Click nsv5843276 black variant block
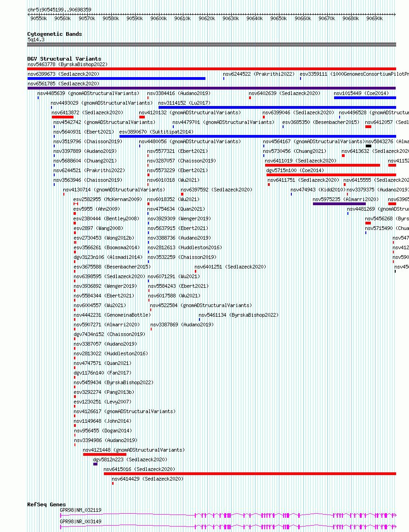Image resolution: width=409 pixels, height=532 pixels. [368, 146]
